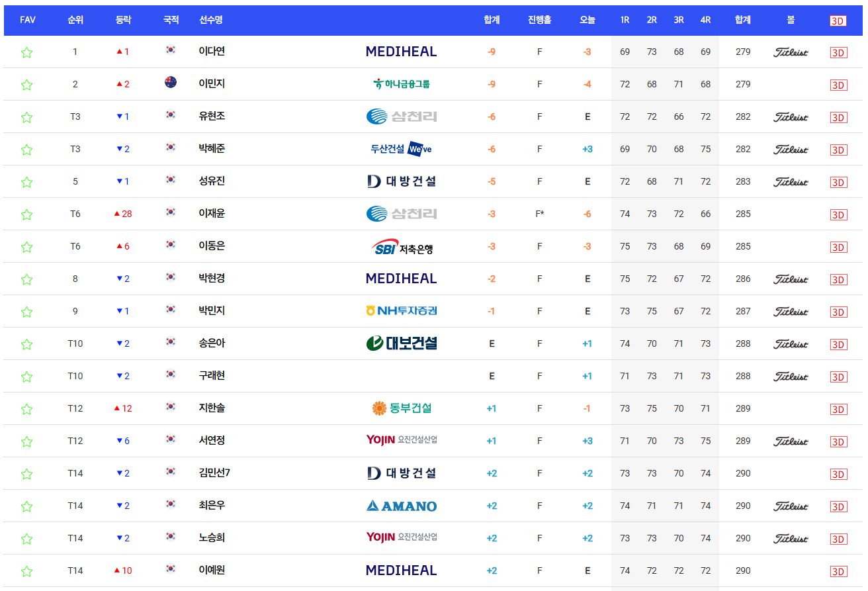Click the 동부건설 logo for 지한솔
Viewport: 868px width, 591px height.
click(401, 408)
